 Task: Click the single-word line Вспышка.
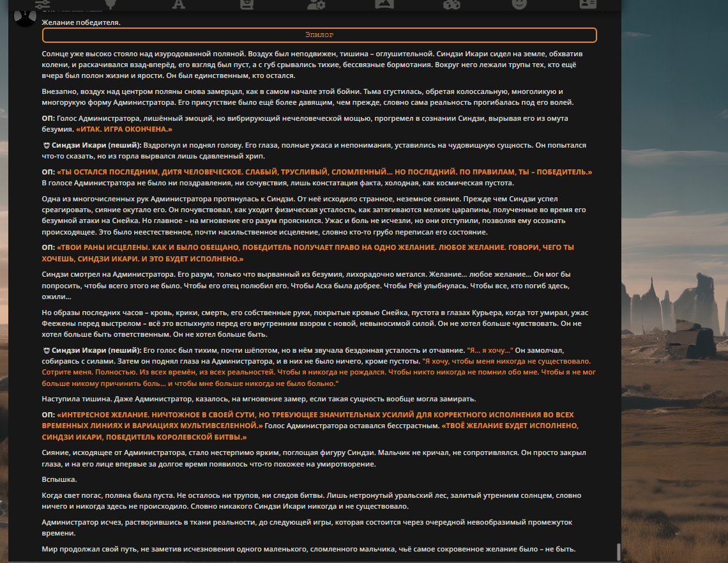tap(59, 479)
